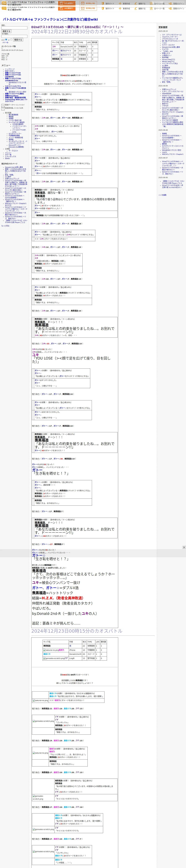Viewport: 186px width, 868px height.
Task: Open トップページ in the menu
Action: (x=10, y=69)
